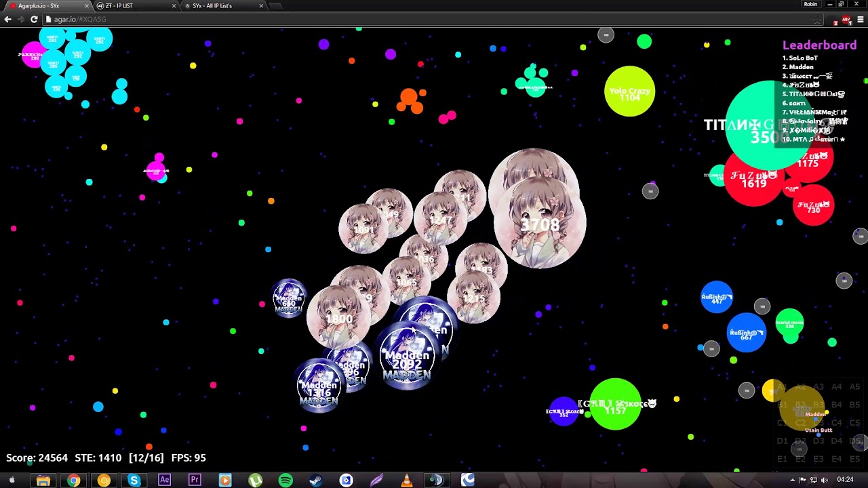Click the Score: 24564 readout
868x488 pixels.
point(37,457)
